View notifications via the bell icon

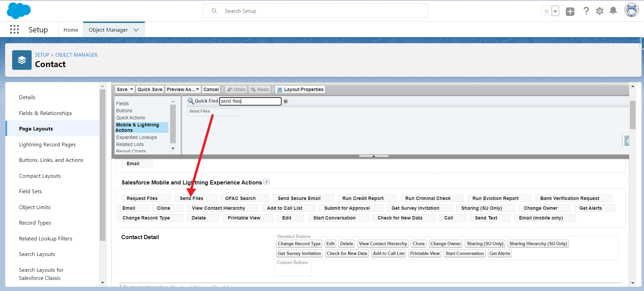click(613, 11)
